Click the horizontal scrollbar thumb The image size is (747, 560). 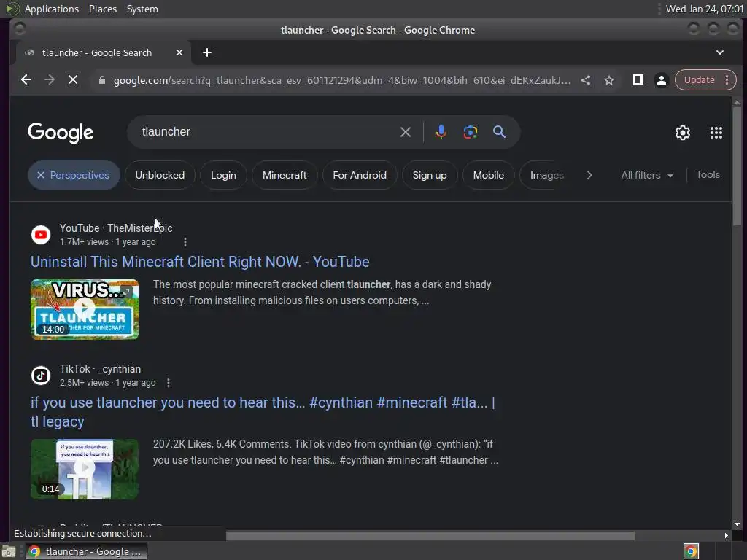point(430,536)
